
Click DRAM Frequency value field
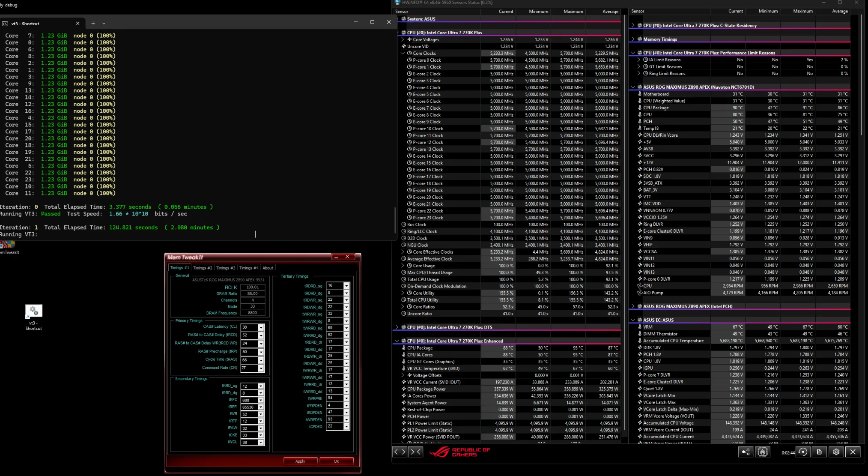[253, 313]
